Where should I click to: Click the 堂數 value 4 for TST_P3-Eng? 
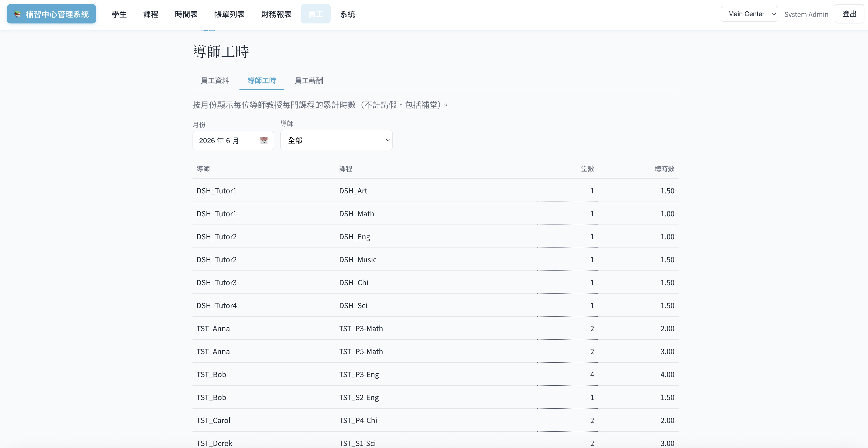point(592,374)
